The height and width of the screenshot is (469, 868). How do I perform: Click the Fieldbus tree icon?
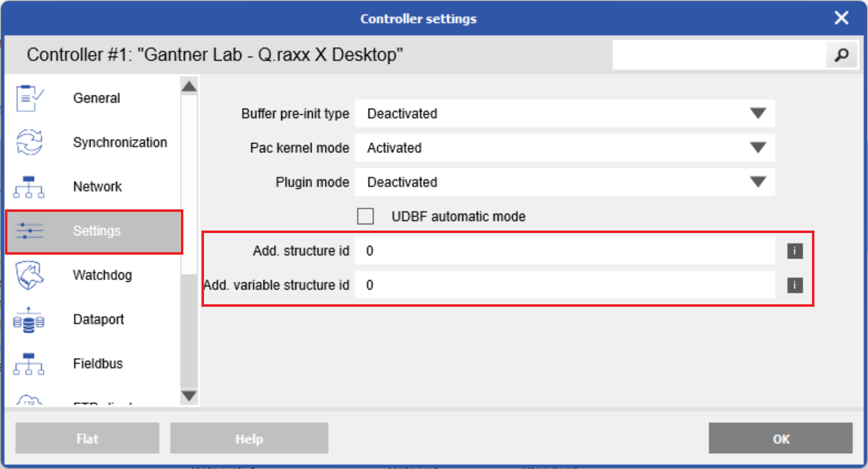29,364
